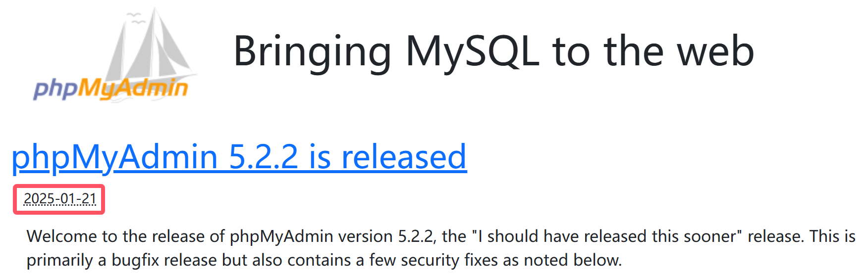
Task: Click the word 'web' in the heading
Action: tap(715, 51)
